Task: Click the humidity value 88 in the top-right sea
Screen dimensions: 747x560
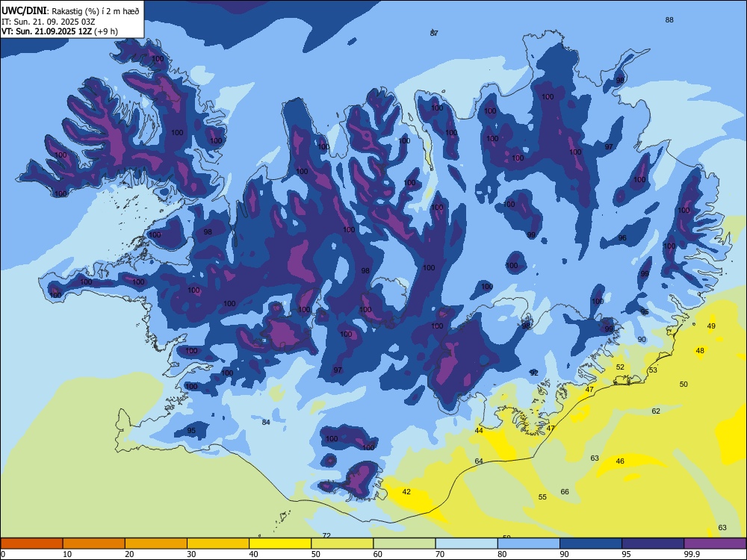Action: click(669, 20)
